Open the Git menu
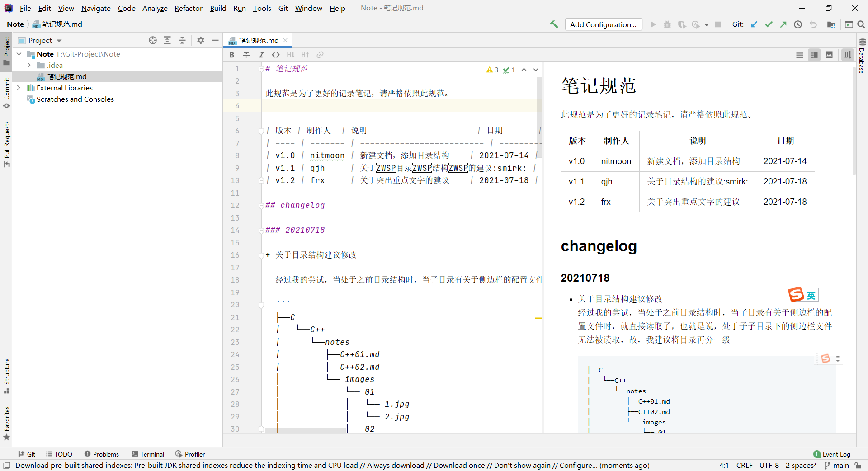The image size is (868, 471). pyautogui.click(x=283, y=8)
